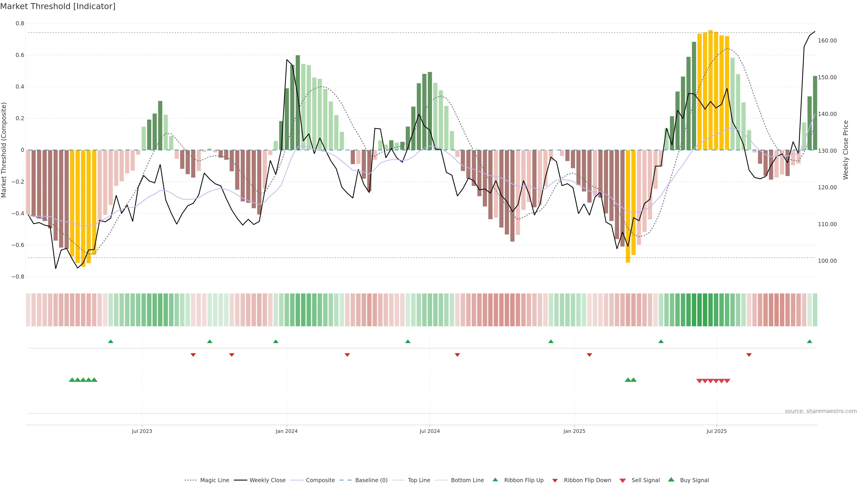Screen dimensions: 868x488
Task: Click the Jan 2025 x-axis label
Action: tap(574, 431)
